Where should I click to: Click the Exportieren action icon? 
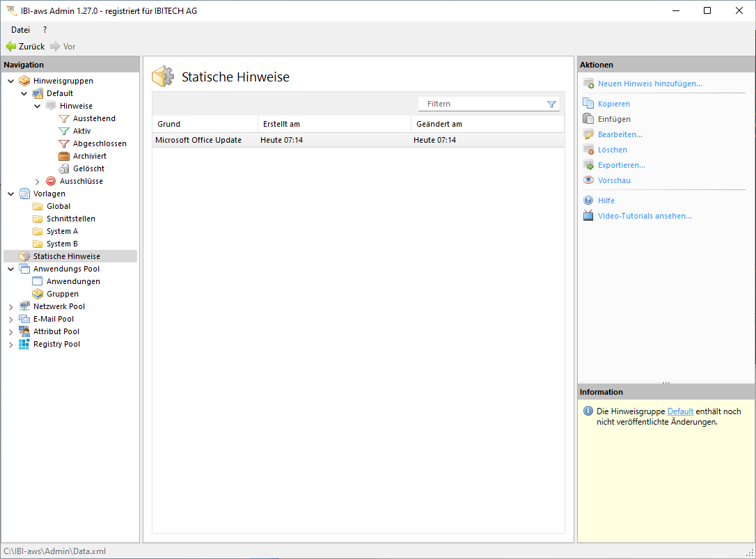point(588,165)
